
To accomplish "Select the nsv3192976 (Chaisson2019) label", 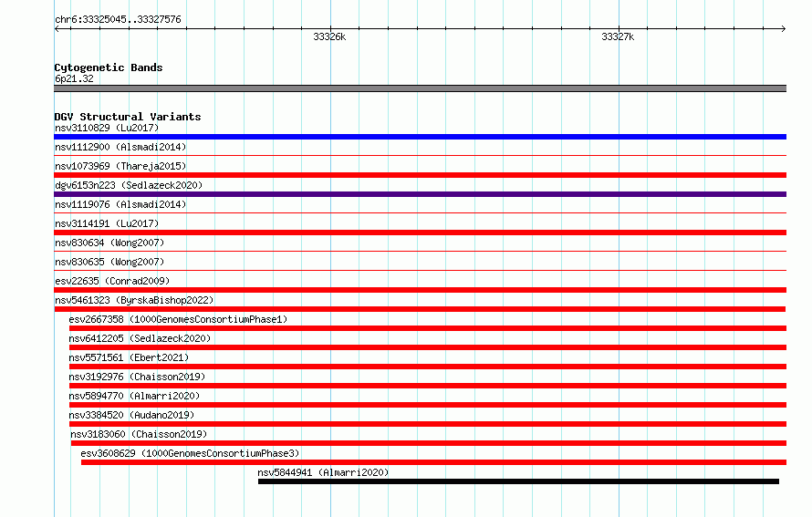I will click(137, 377).
